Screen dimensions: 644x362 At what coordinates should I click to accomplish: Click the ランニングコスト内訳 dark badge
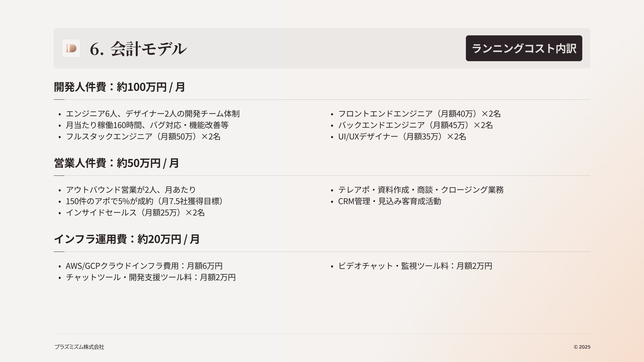(x=524, y=49)
